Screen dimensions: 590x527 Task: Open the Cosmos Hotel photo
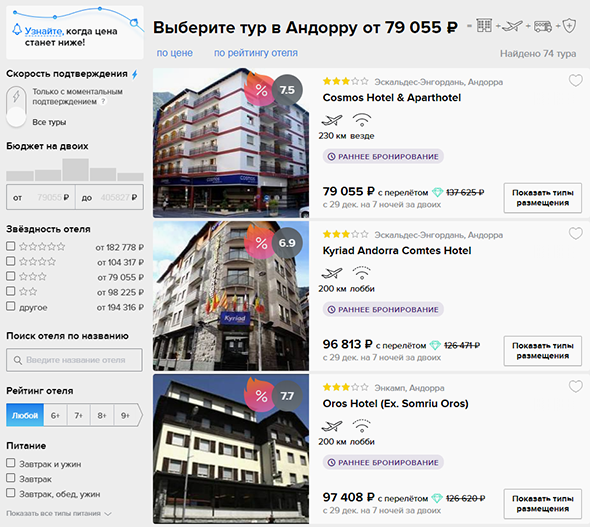[x=231, y=143]
